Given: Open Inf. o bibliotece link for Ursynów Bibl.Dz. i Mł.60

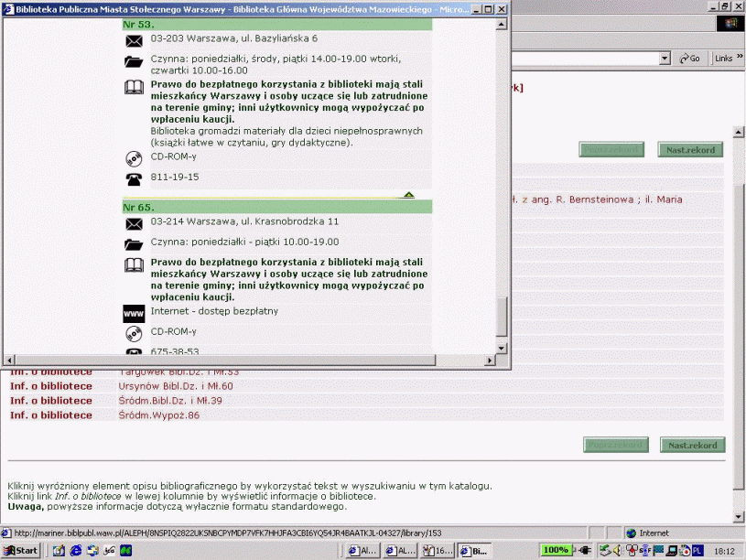Looking at the screenshot, I should pos(51,386).
